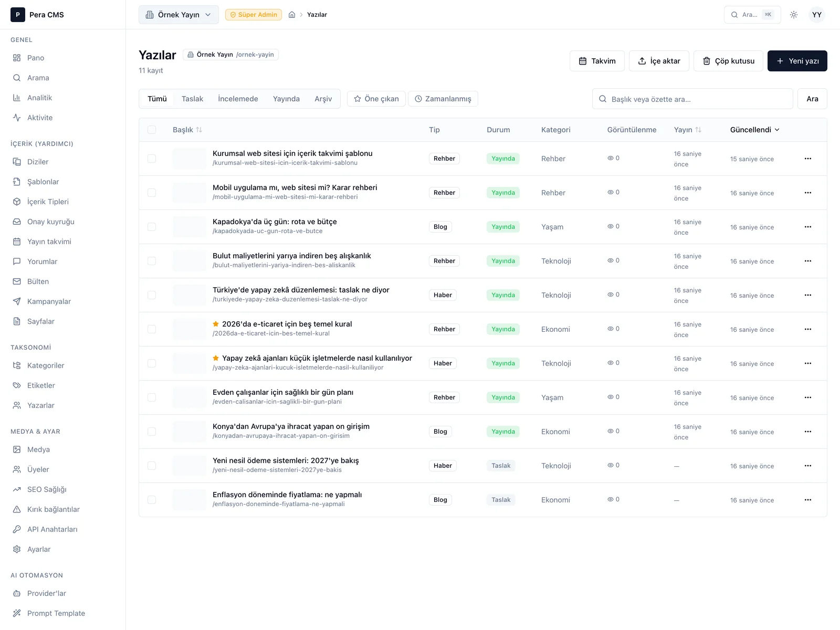This screenshot has height=630, width=840.
Task: Click the İçe aktar button
Action: pos(659,61)
